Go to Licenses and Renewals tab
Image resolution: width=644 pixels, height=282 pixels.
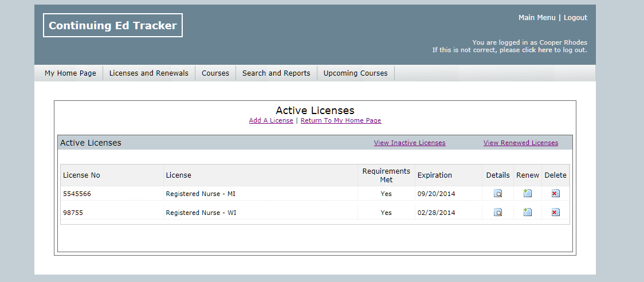point(148,73)
